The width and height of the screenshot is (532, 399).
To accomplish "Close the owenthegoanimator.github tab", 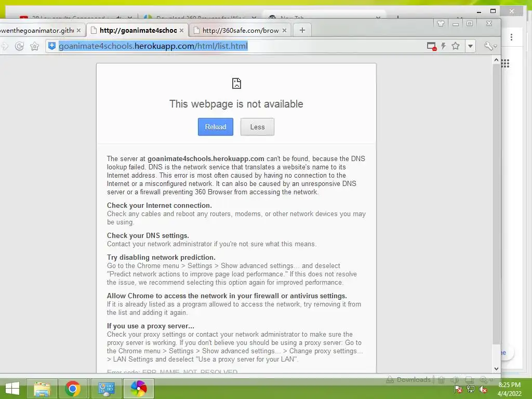I will [79, 30].
